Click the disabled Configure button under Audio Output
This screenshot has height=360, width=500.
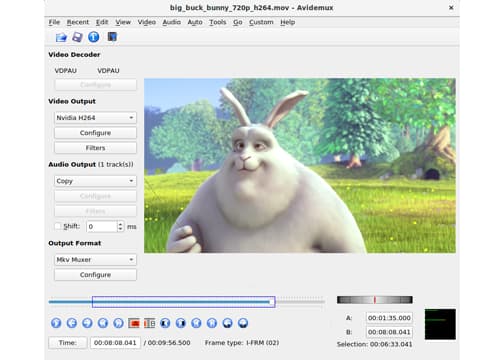tap(95, 196)
